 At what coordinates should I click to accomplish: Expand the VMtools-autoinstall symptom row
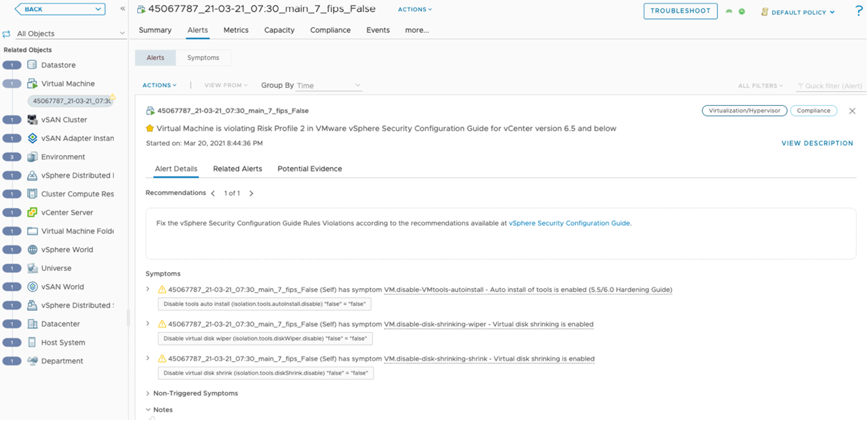pos(148,289)
